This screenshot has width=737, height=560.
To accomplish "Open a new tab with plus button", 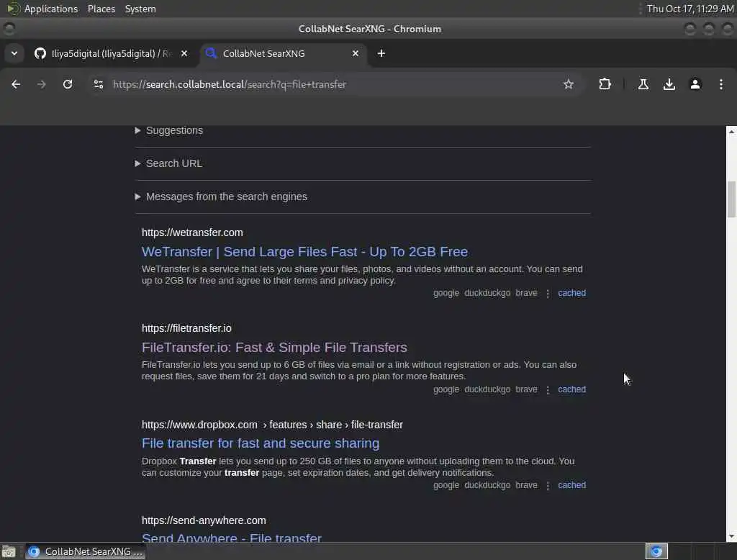I will (x=381, y=53).
